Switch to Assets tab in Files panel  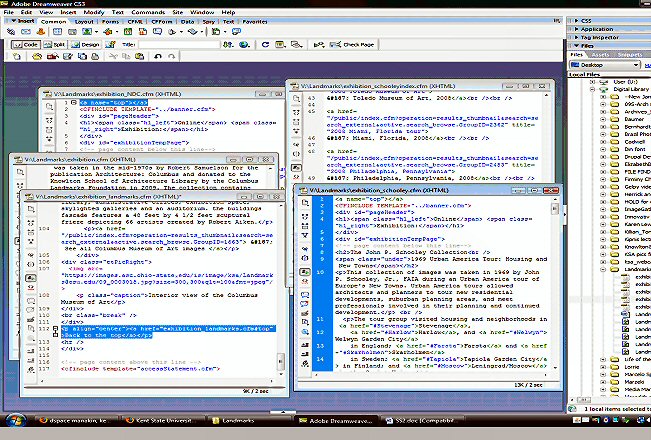[600, 54]
